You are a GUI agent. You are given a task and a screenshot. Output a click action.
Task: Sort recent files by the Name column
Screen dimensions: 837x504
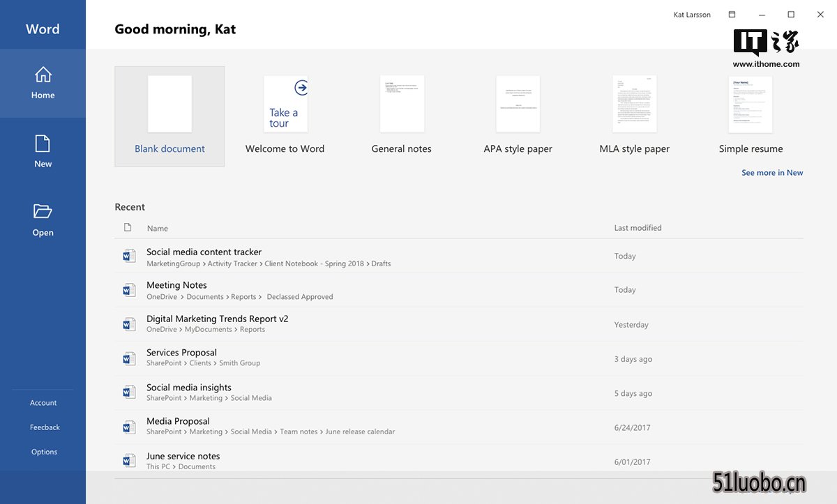158,229
